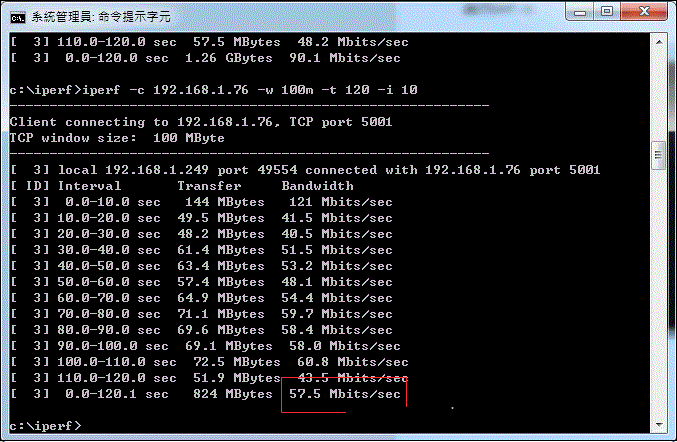Select the 'Client connecting to 192.168.1.76' line
This screenshot has width=677, height=442.
pyautogui.click(x=201, y=122)
